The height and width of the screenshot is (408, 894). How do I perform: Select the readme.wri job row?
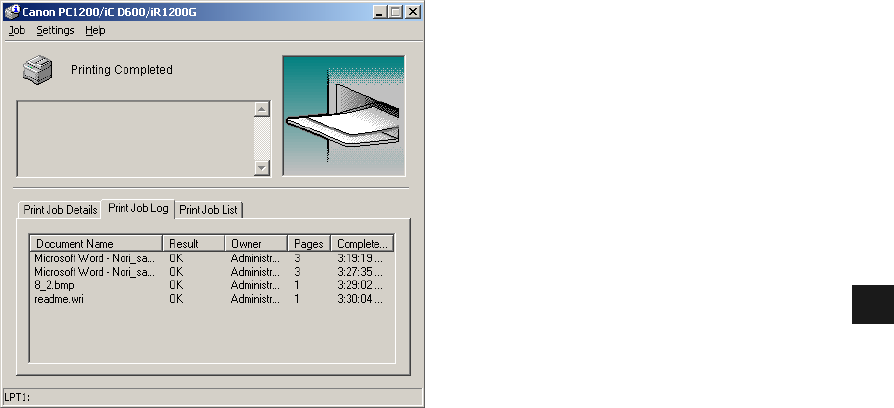click(x=212, y=299)
